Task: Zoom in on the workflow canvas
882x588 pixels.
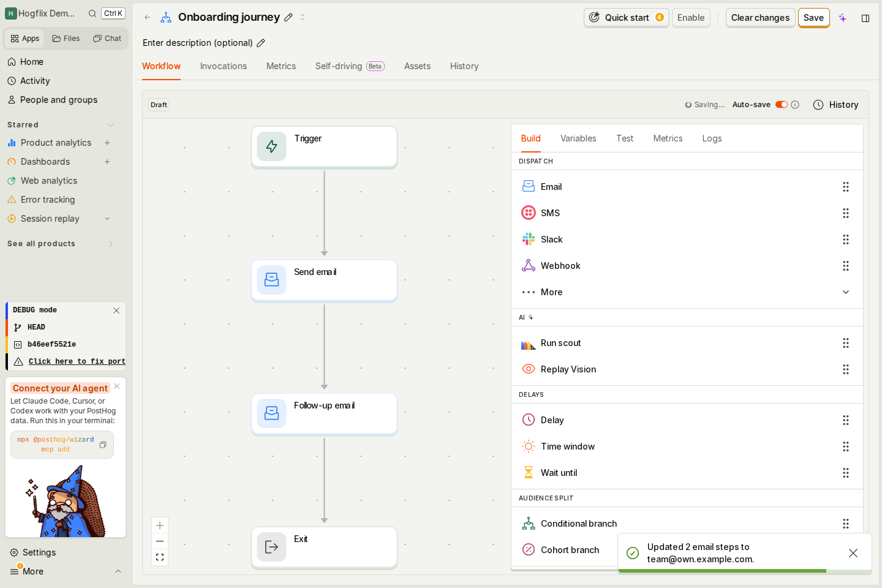Action: tap(160, 526)
